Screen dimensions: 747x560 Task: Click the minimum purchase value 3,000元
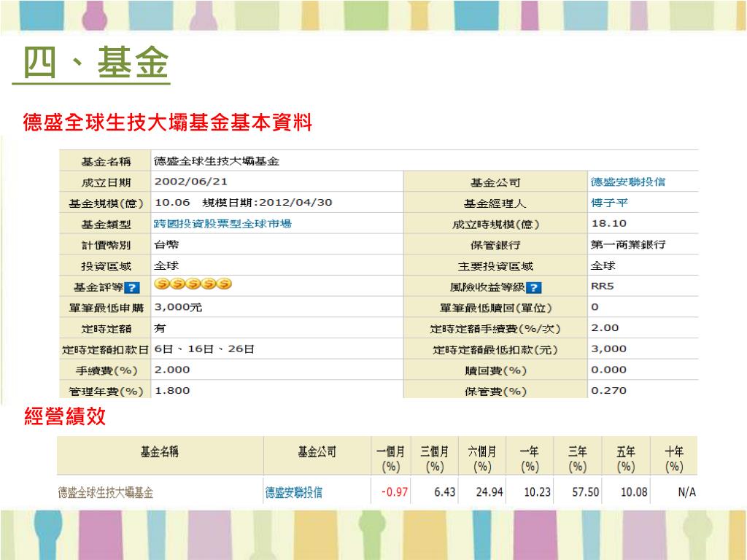click(178, 307)
